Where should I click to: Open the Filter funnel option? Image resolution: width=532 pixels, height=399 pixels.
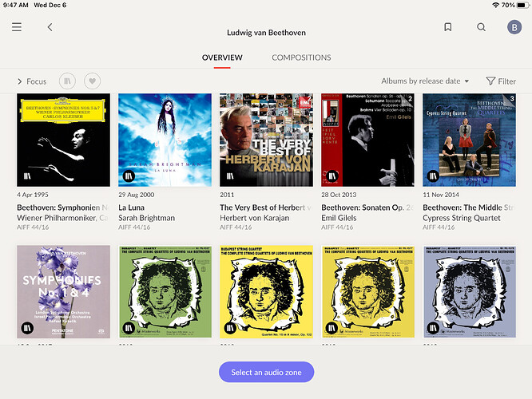pyautogui.click(x=501, y=81)
